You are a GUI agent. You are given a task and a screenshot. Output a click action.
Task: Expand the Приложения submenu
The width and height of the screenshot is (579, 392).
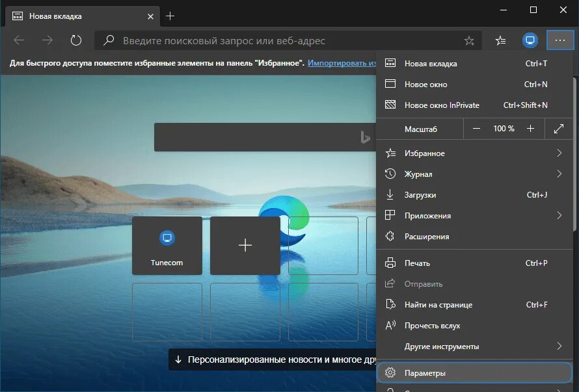(x=474, y=216)
